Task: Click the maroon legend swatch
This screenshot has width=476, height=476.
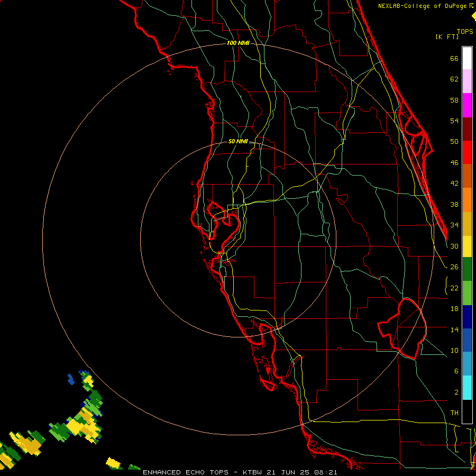Action: click(x=467, y=129)
